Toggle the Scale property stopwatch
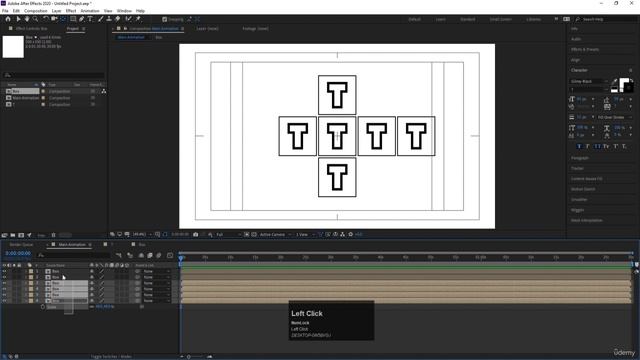 [x=43, y=307]
